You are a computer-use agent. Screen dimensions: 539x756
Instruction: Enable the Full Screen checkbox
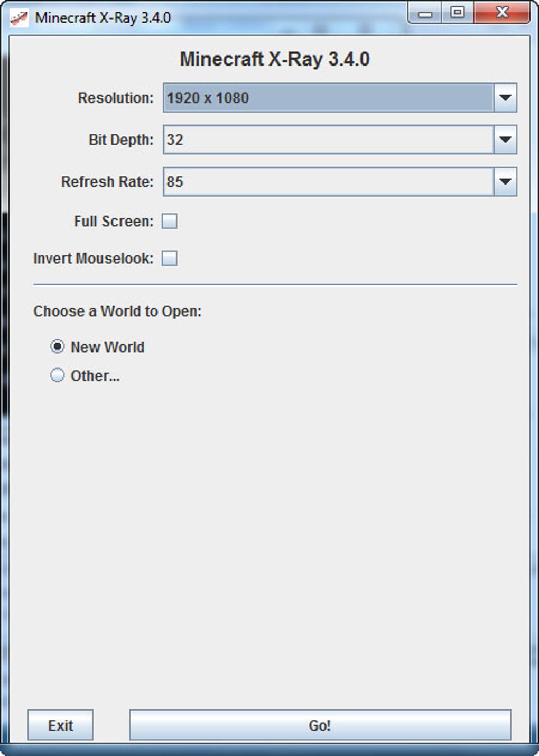pos(170,221)
